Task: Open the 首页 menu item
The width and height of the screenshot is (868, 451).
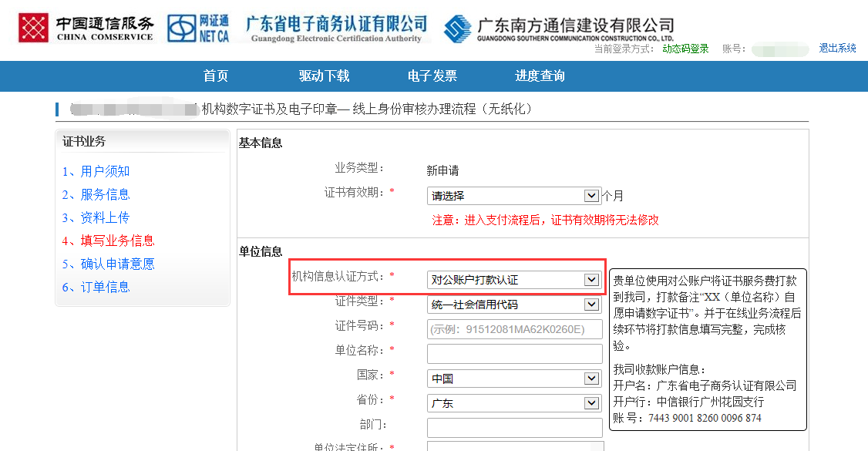Action: click(216, 76)
